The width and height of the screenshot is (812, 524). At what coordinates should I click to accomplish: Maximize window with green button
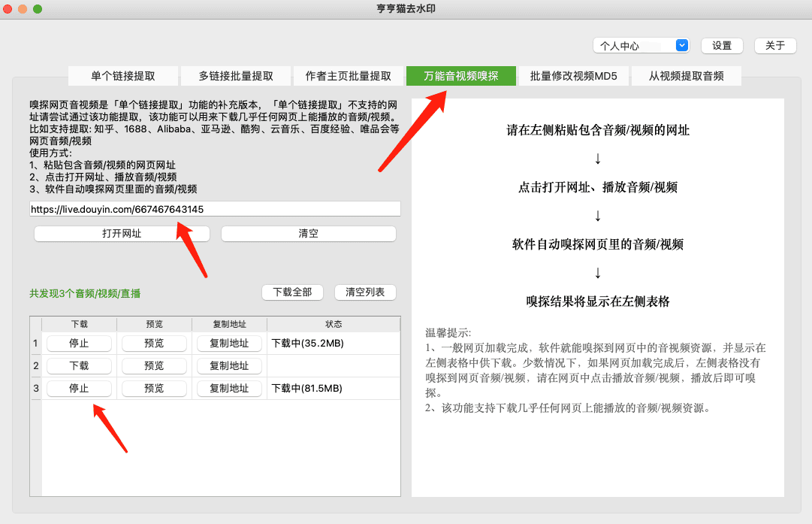click(38, 9)
